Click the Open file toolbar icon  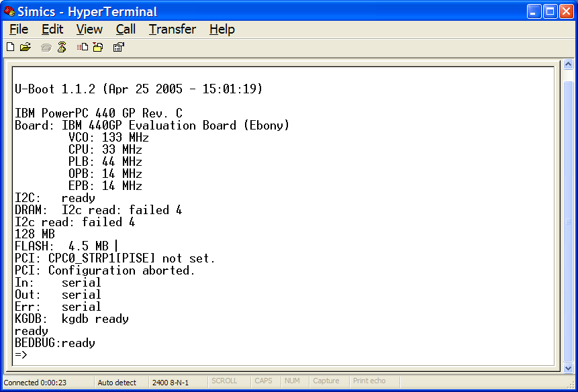point(26,47)
